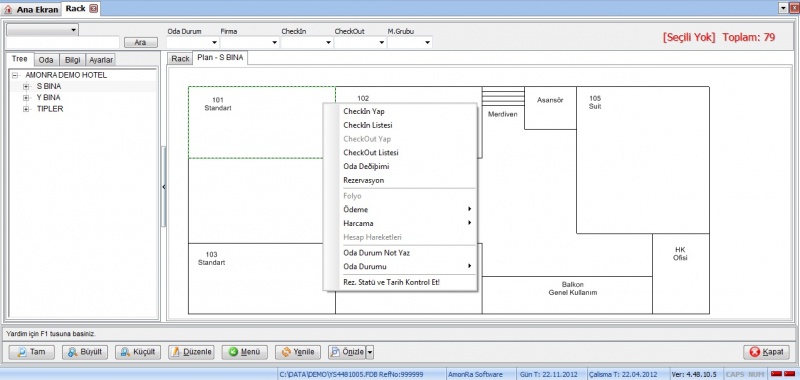This screenshot has width=800, height=380.
Task: Click the Önizle preview button
Action: pyautogui.click(x=347, y=352)
